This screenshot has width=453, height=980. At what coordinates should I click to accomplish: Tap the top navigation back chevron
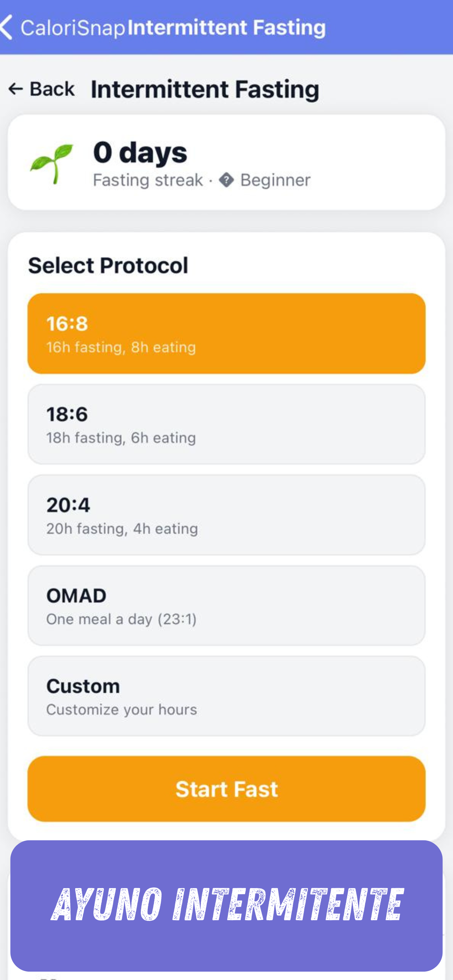click(x=7, y=27)
